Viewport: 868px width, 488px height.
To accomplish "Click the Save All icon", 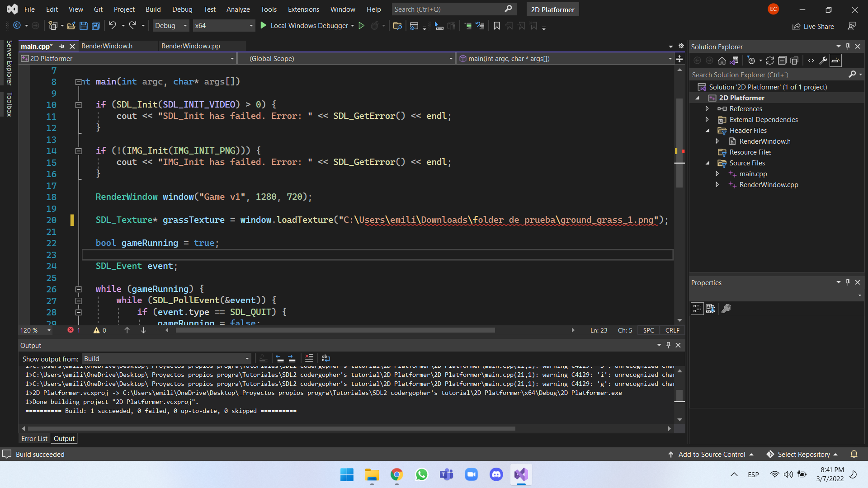I will point(96,26).
